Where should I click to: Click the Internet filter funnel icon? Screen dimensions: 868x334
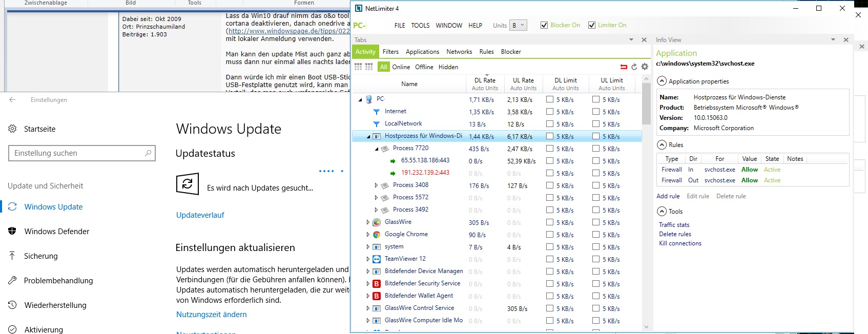(x=377, y=112)
